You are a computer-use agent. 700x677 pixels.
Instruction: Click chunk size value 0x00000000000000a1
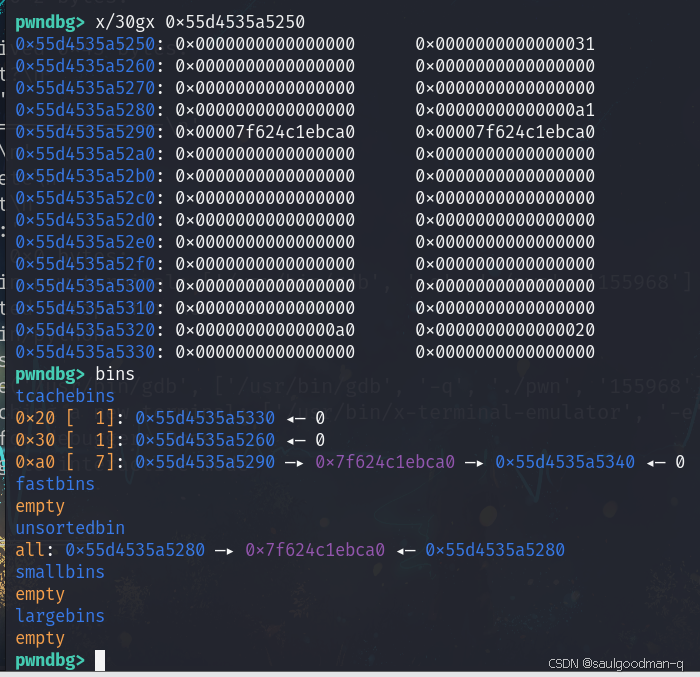tap(505, 110)
